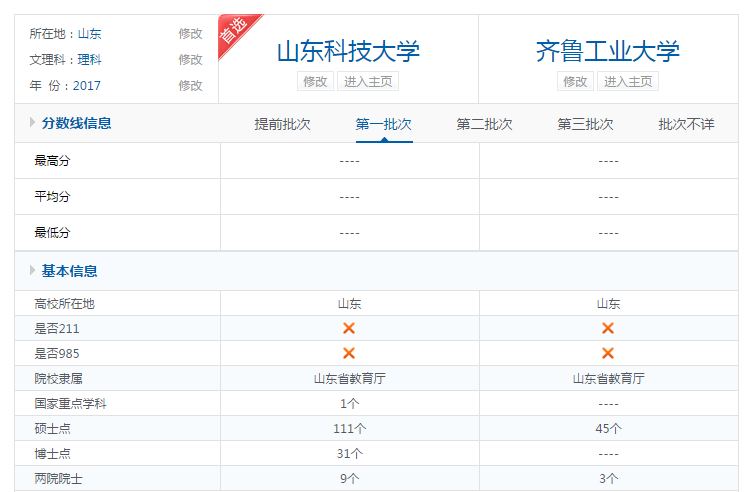The width and height of the screenshot is (747, 492).
Task: Click the 高校所在地 row label
Action: [x=65, y=304]
